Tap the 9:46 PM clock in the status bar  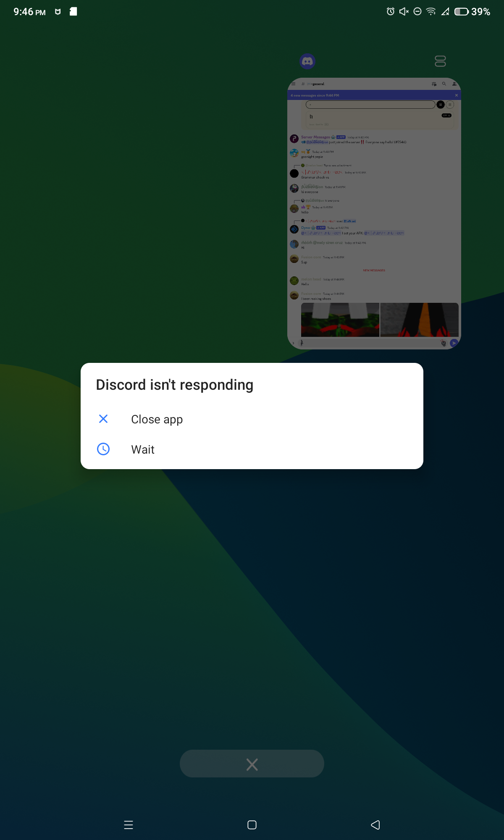[x=29, y=12]
